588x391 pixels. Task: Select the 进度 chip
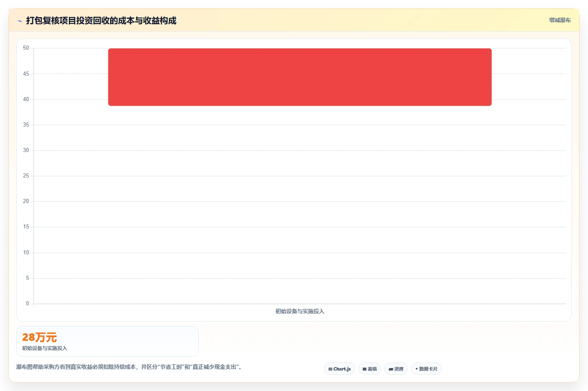click(x=396, y=369)
